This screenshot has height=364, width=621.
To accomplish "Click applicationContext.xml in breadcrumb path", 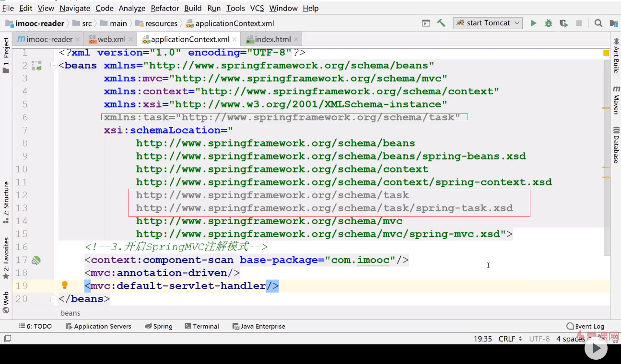I will click(230, 23).
